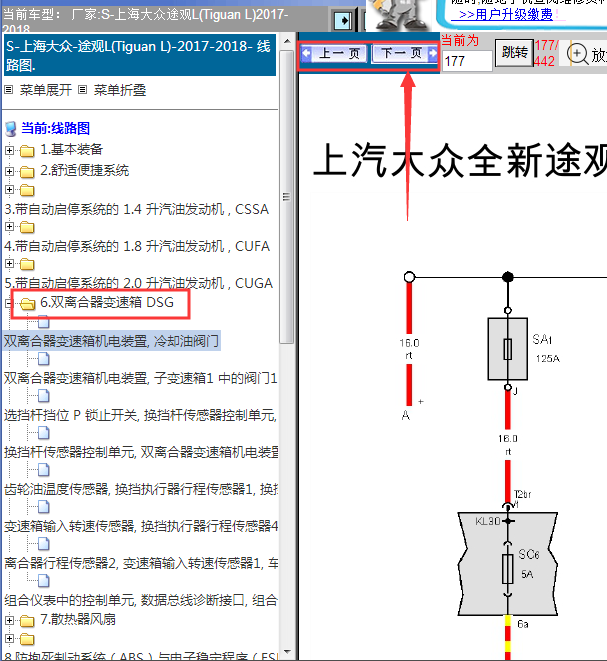Click page icon above 选挡杆挡位 P entry
This screenshot has height=661, width=607.
click(x=43, y=396)
